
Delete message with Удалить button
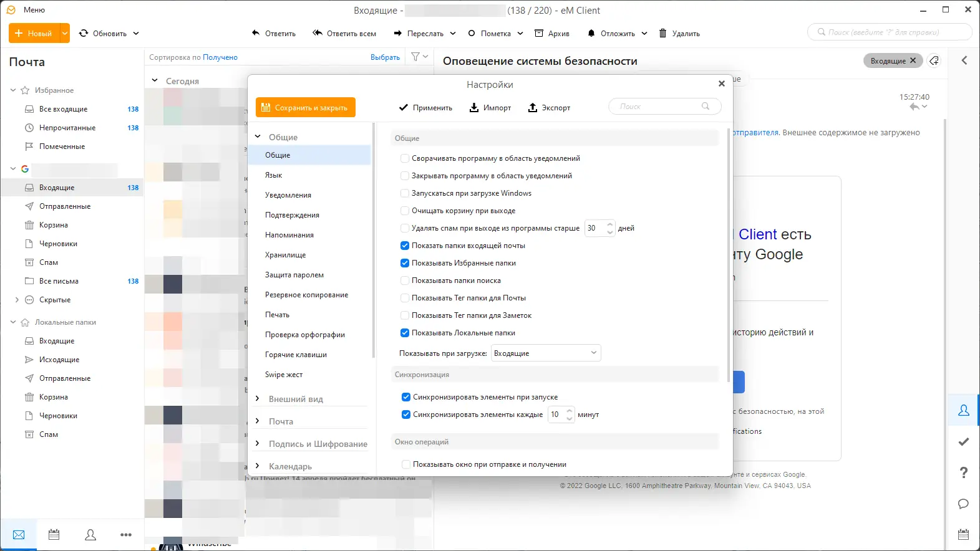[x=679, y=33]
